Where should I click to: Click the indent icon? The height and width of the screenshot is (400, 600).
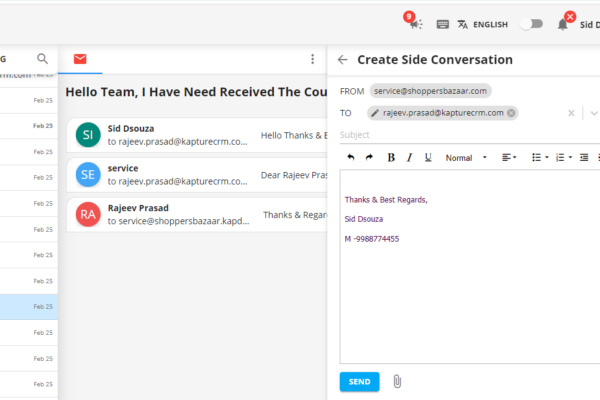(x=584, y=157)
